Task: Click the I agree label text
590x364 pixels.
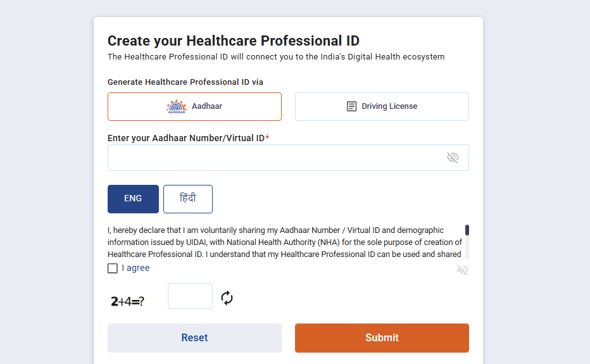Action: [x=135, y=268]
